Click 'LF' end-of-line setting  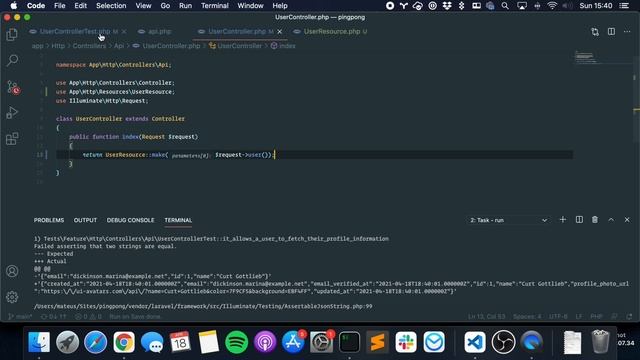[x=579, y=316]
